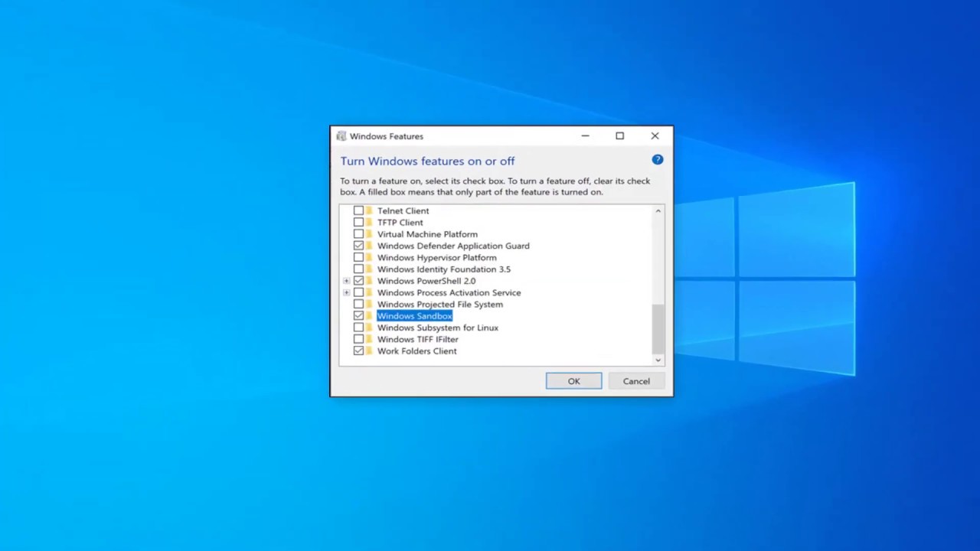Image resolution: width=980 pixels, height=551 pixels.
Task: Click the folder icon beside Virtual Machine Platform
Action: pos(369,234)
